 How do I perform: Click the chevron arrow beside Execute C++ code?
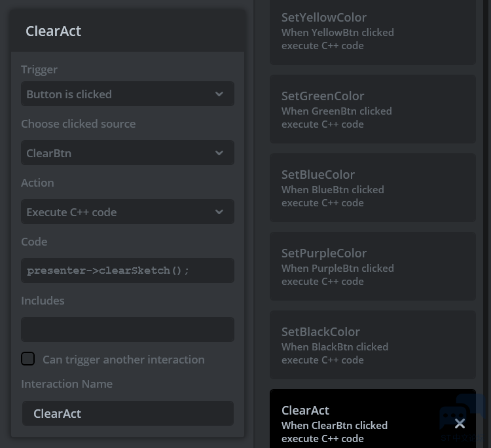click(219, 212)
